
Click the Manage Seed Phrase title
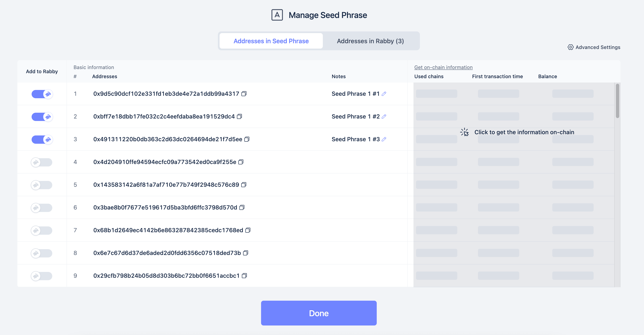click(328, 15)
